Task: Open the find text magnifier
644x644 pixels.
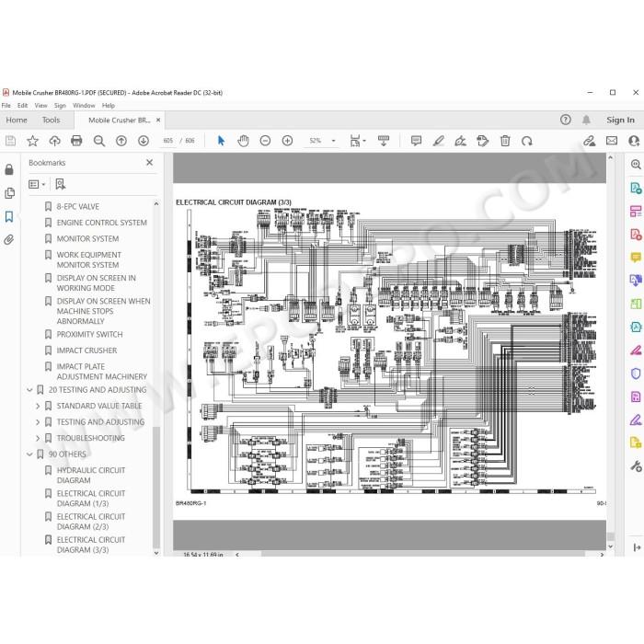Action: click(99, 141)
